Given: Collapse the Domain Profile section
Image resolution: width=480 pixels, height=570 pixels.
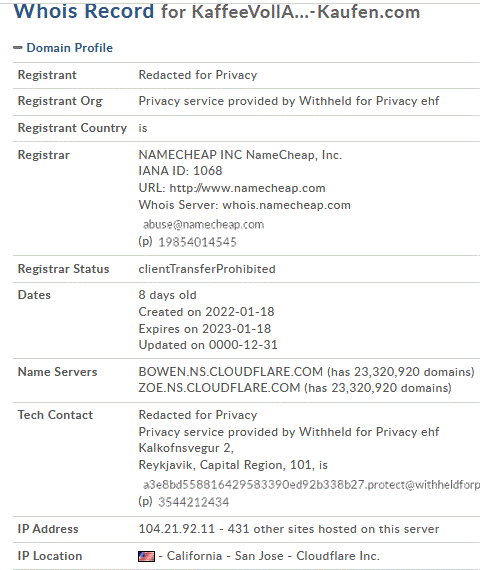Looking at the screenshot, I should click(x=69, y=48).
